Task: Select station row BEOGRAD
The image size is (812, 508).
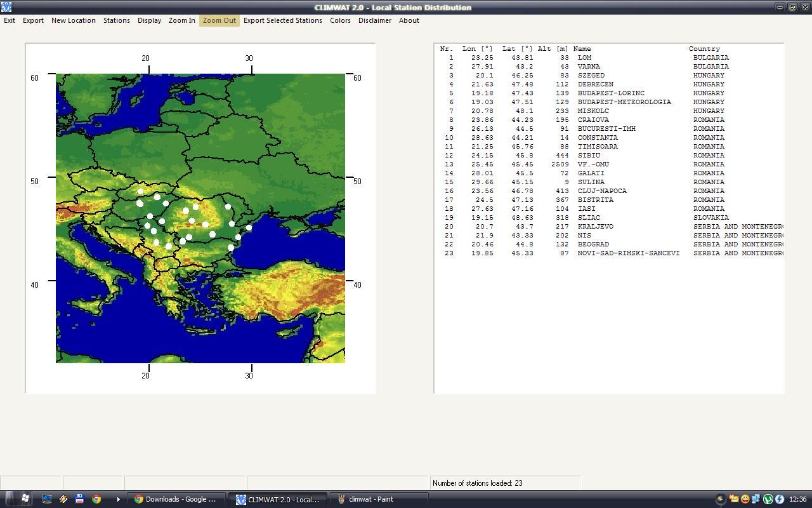Action: click(609, 244)
